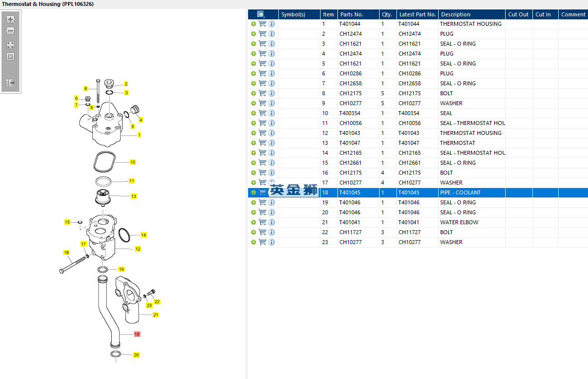Viewport: 588px width, 379px height.
Task: Add item 16 BOLT to cart
Action: (x=262, y=173)
